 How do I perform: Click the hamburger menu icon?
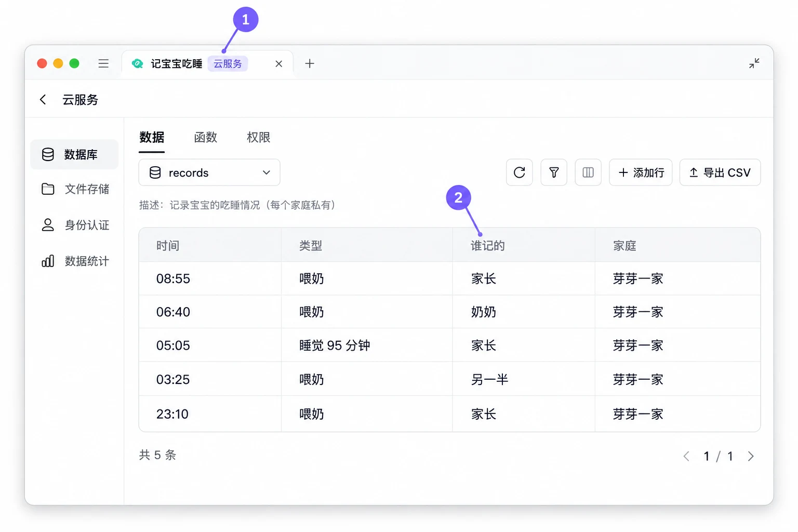pyautogui.click(x=103, y=63)
